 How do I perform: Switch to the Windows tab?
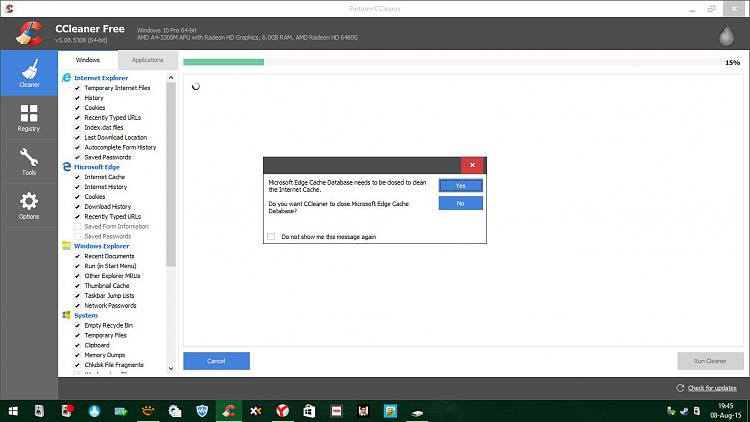coord(88,60)
